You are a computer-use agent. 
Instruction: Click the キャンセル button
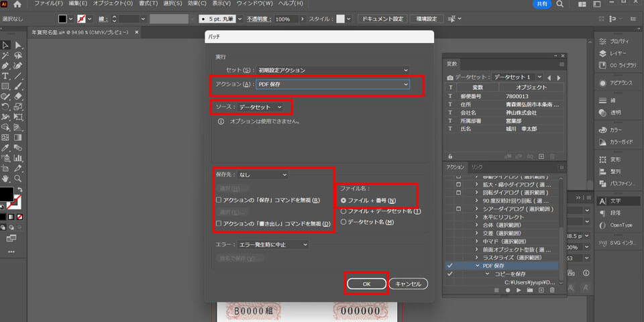[408, 284]
